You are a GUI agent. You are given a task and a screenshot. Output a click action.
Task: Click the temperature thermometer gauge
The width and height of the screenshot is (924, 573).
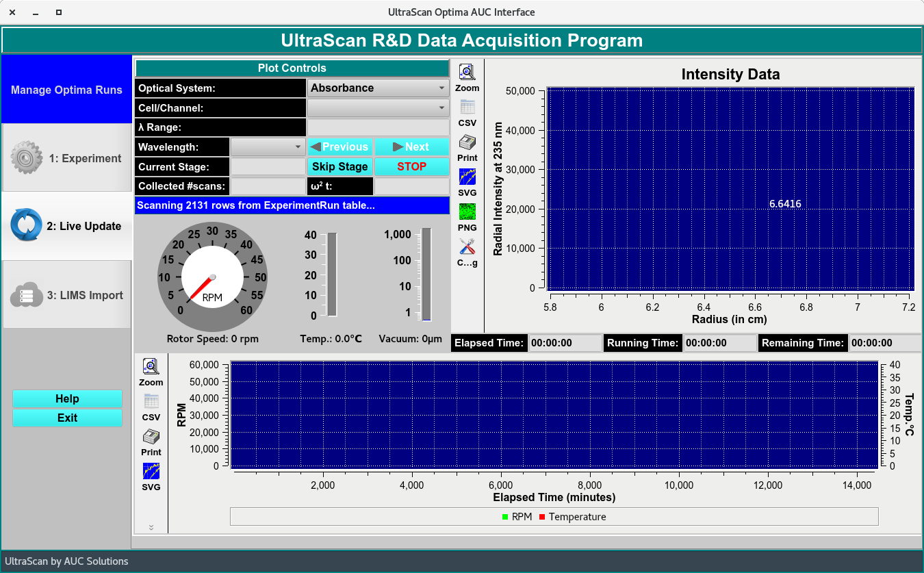332,275
